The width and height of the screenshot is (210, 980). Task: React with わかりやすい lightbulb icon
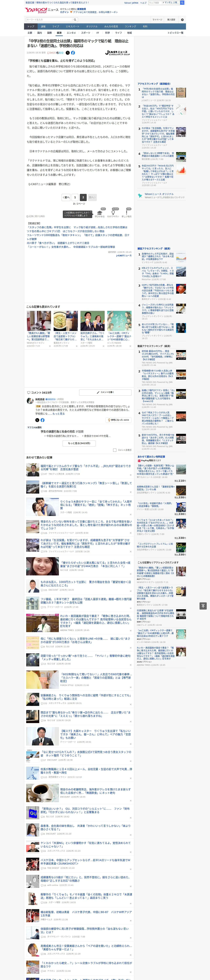point(113,213)
